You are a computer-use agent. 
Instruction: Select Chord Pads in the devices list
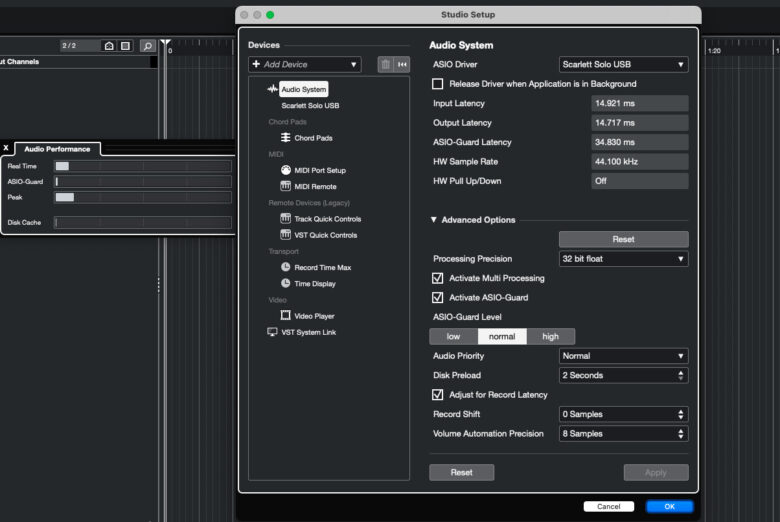(x=312, y=138)
